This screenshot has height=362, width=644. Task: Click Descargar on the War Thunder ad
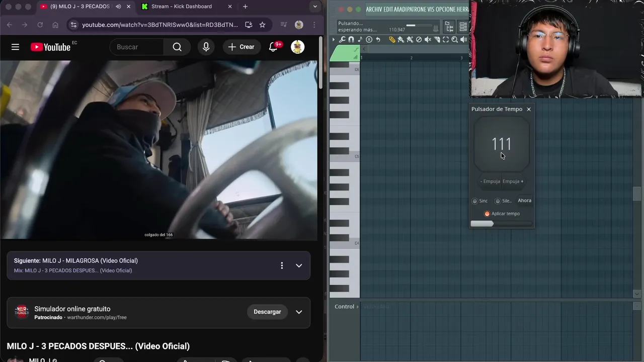point(267,312)
